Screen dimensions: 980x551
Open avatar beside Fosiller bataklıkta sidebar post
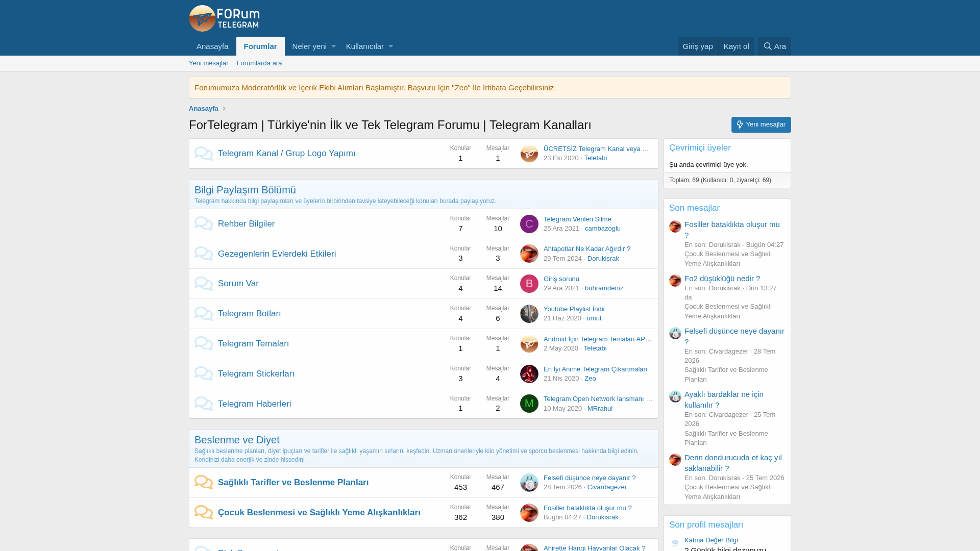675,227
